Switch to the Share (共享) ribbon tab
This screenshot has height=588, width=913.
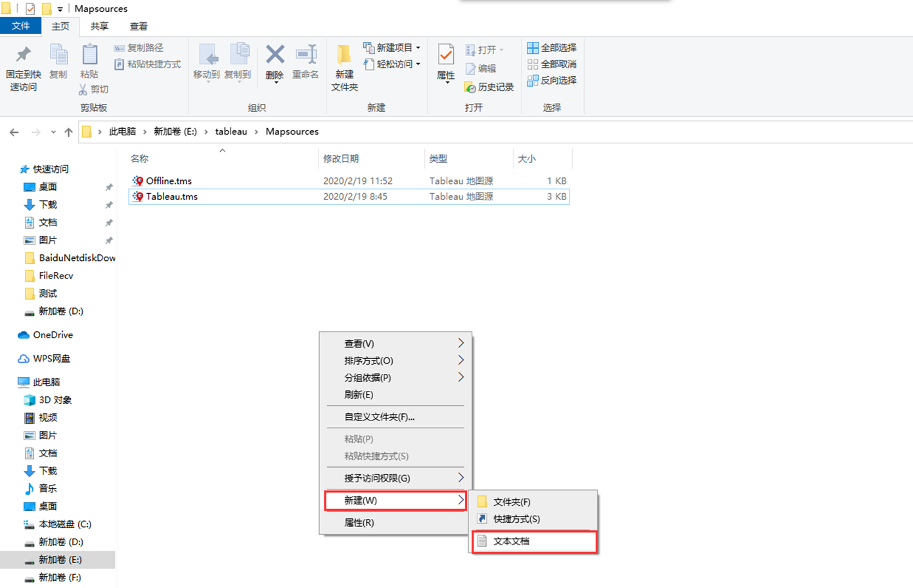point(99,26)
